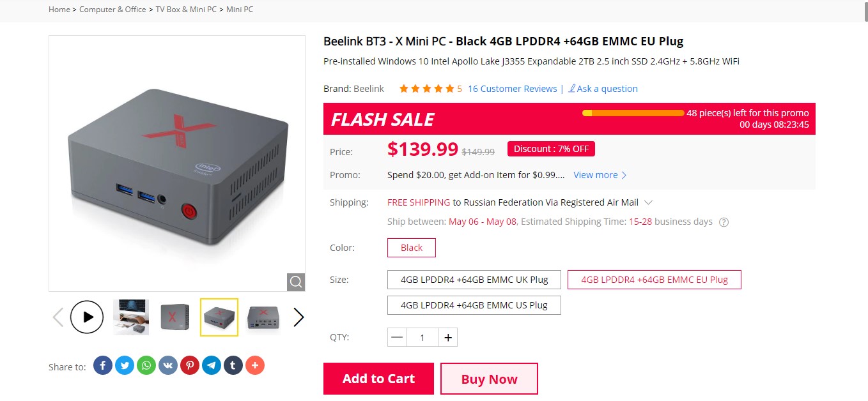Viewport: 868px width, 401px height.
Task: Increase quantity with plus button
Action: [x=448, y=337]
